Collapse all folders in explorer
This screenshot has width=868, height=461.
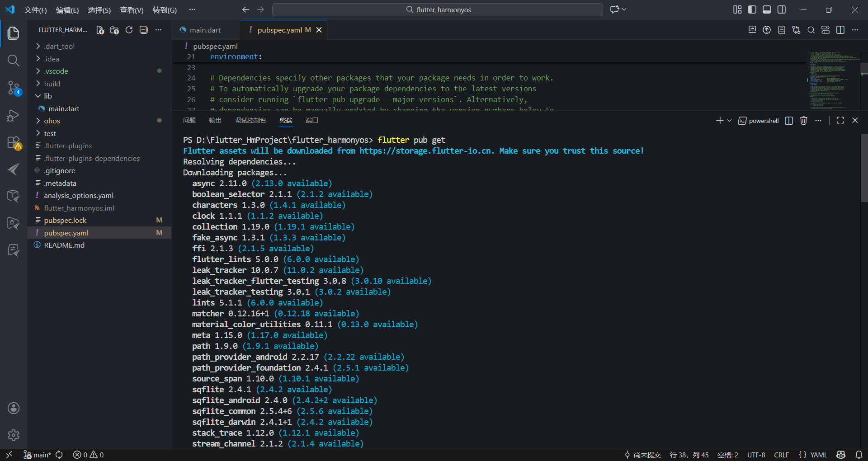coord(143,30)
